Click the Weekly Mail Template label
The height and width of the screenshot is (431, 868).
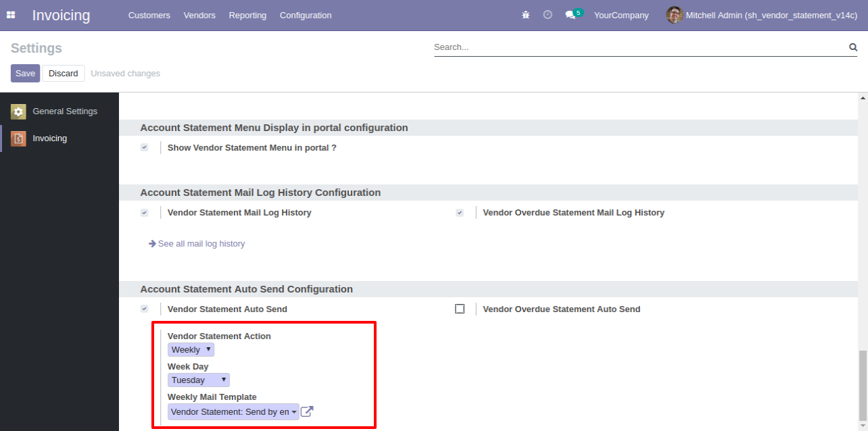tap(212, 397)
